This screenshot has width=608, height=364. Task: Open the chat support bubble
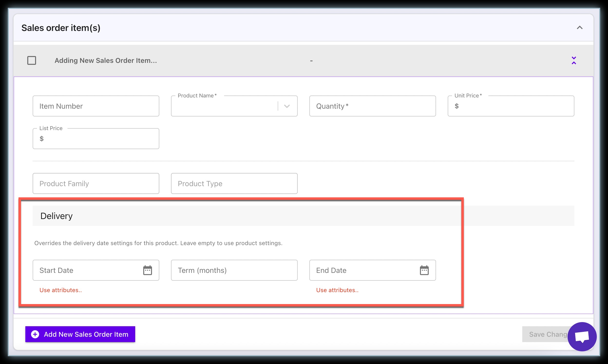pyautogui.click(x=582, y=337)
